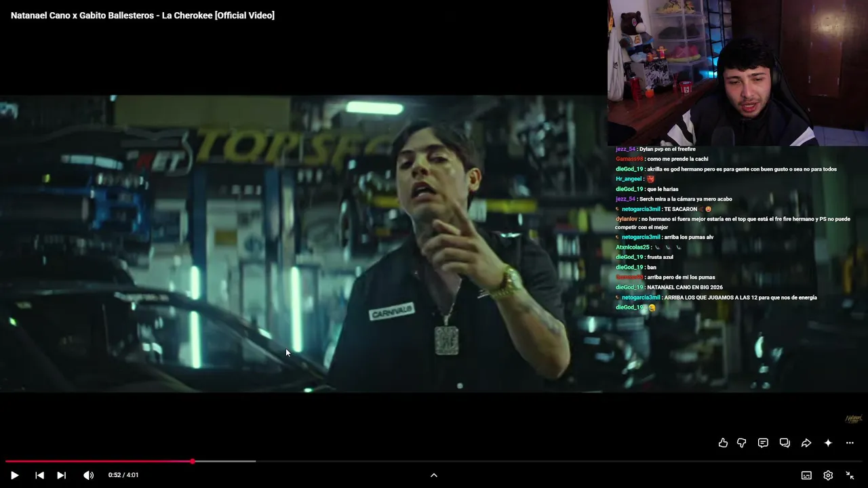Viewport: 868px width, 488px height.
Task: Like this video with thumbs up
Action: (723, 443)
